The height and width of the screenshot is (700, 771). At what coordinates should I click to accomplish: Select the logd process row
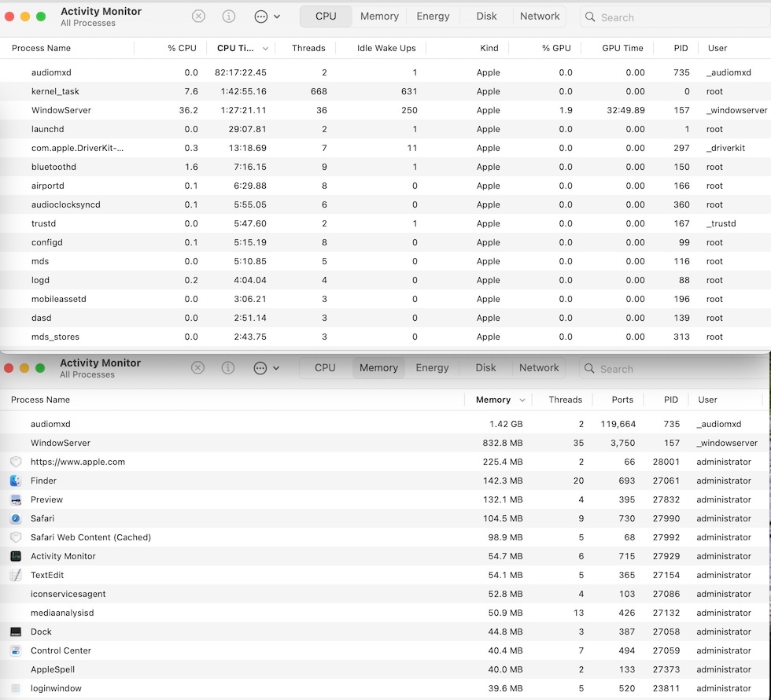(x=385, y=280)
